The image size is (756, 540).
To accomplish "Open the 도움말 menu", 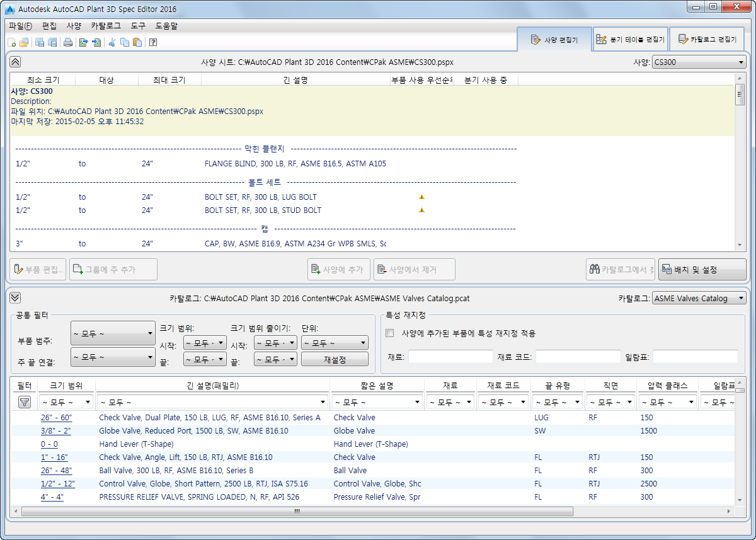I will [166, 26].
